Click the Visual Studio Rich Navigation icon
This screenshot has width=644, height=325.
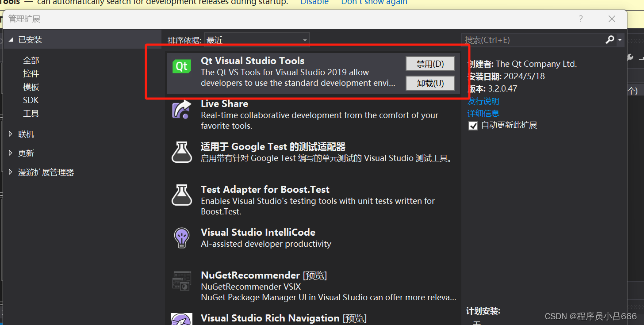tap(182, 319)
